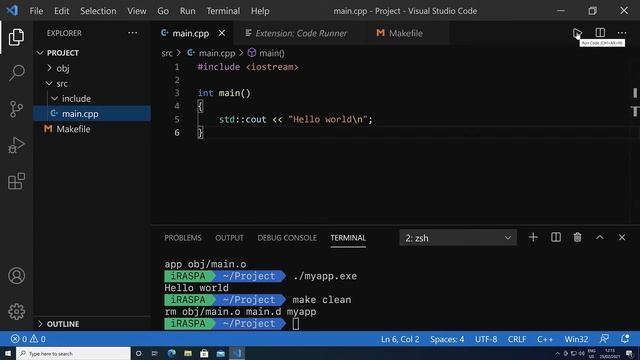Open the Run and Debug view

click(x=16, y=145)
